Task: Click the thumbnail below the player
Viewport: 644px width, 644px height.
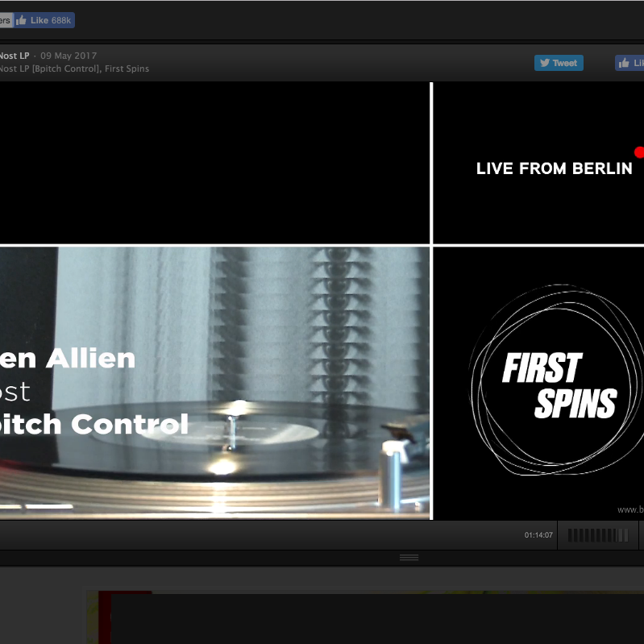Action: [365, 617]
